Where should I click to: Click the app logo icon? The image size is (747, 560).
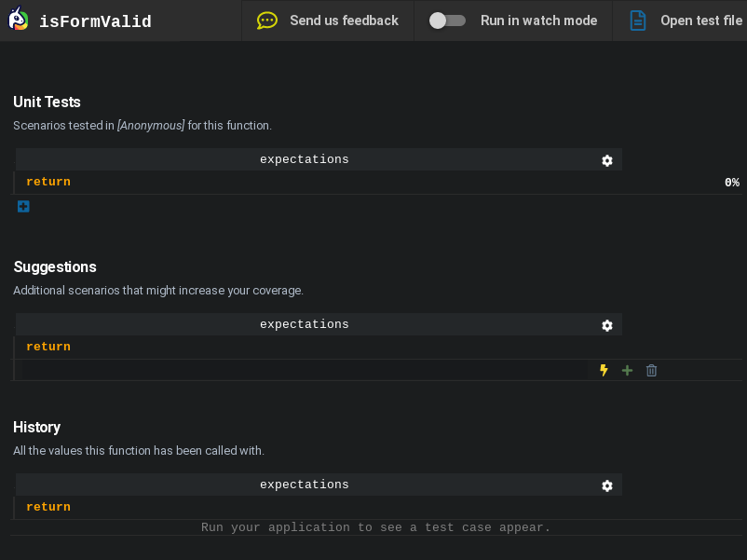tap(18, 19)
